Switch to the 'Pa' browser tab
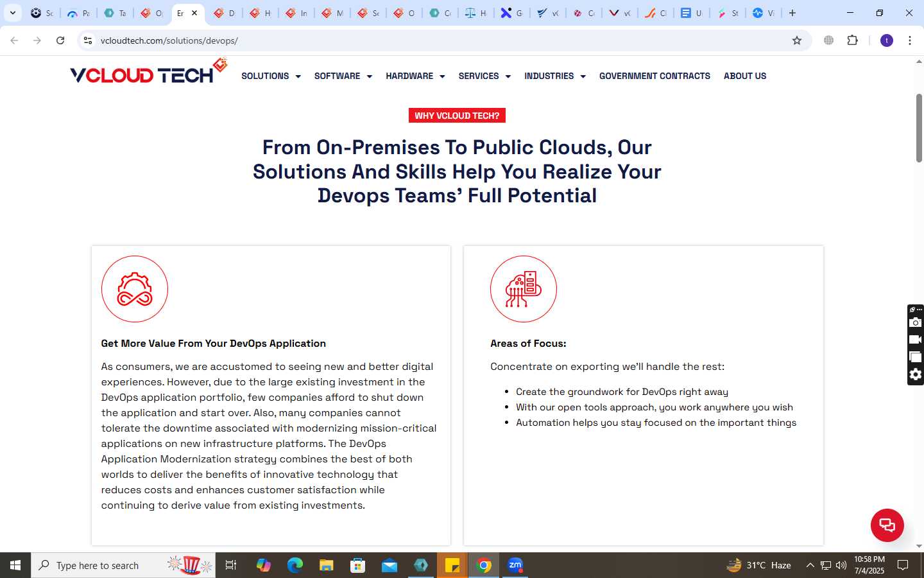This screenshot has width=924, height=578. coord(78,13)
